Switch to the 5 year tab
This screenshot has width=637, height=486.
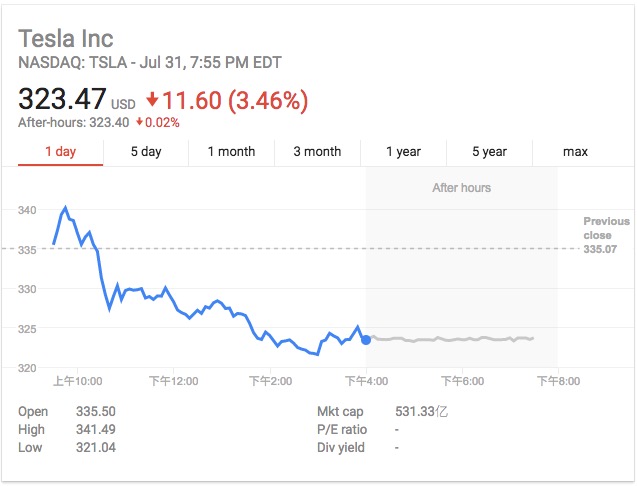click(489, 152)
